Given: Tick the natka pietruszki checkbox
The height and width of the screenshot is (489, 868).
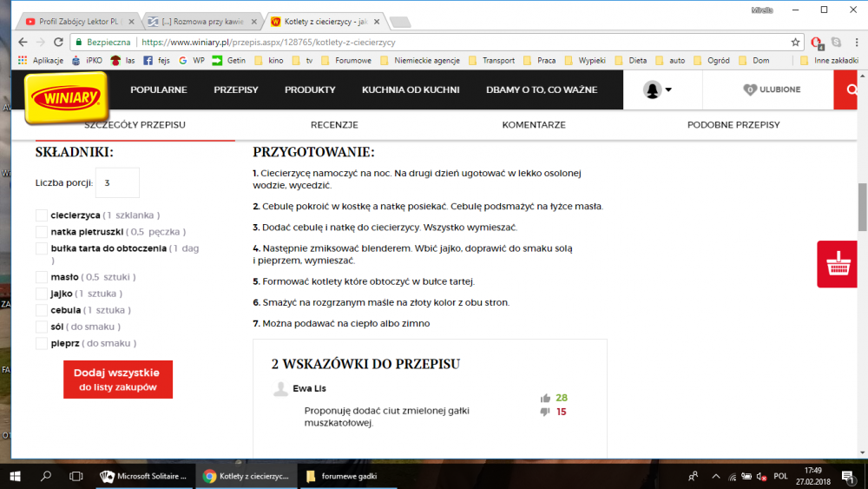Looking at the screenshot, I should tap(42, 232).
